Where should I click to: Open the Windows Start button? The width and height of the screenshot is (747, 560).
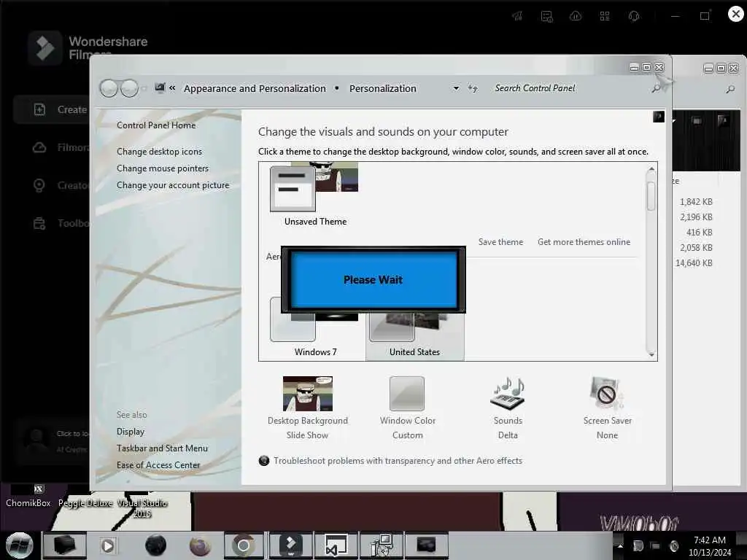(20, 545)
